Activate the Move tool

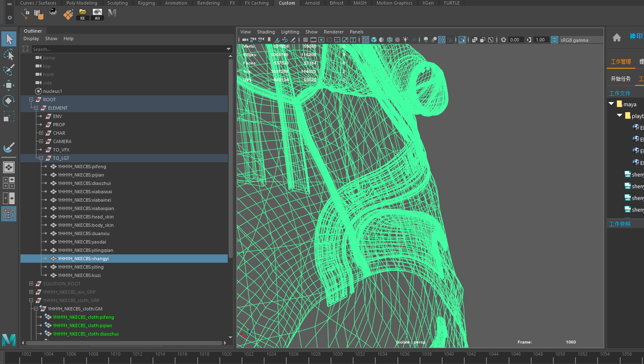[x=9, y=85]
